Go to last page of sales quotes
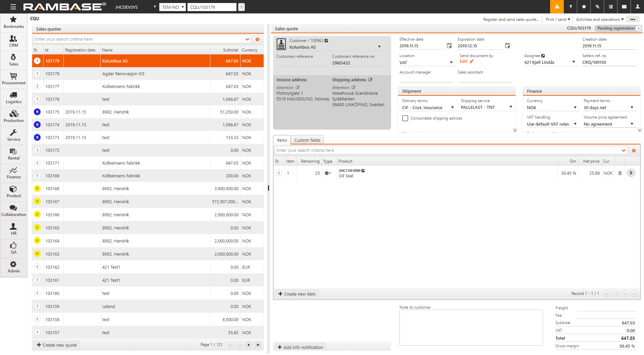 258,345
